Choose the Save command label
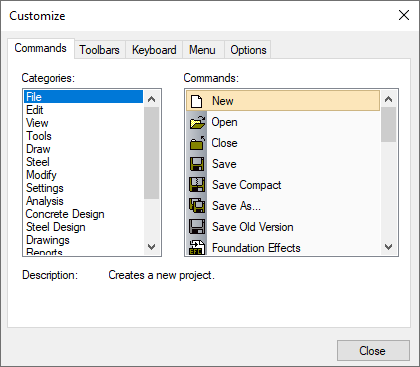420x367 pixels. (x=224, y=164)
